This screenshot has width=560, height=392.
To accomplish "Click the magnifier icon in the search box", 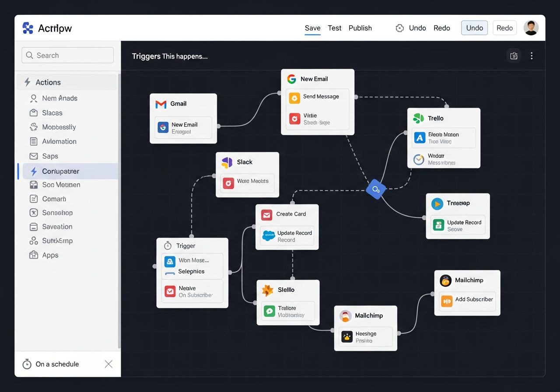I will coord(30,55).
